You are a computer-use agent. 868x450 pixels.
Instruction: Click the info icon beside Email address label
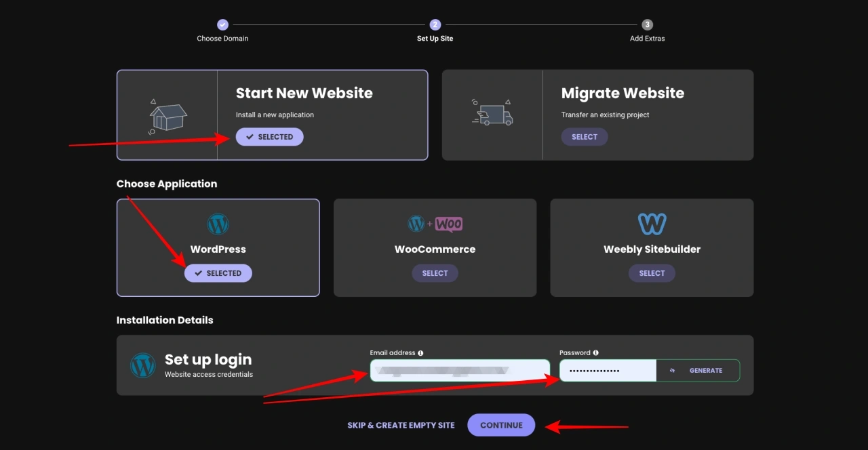[x=420, y=352]
